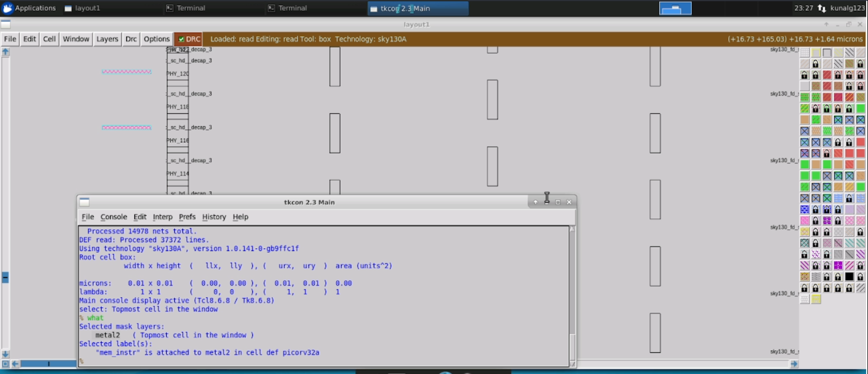Open the History menu in tkcon
The width and height of the screenshot is (868, 374).
click(x=214, y=217)
